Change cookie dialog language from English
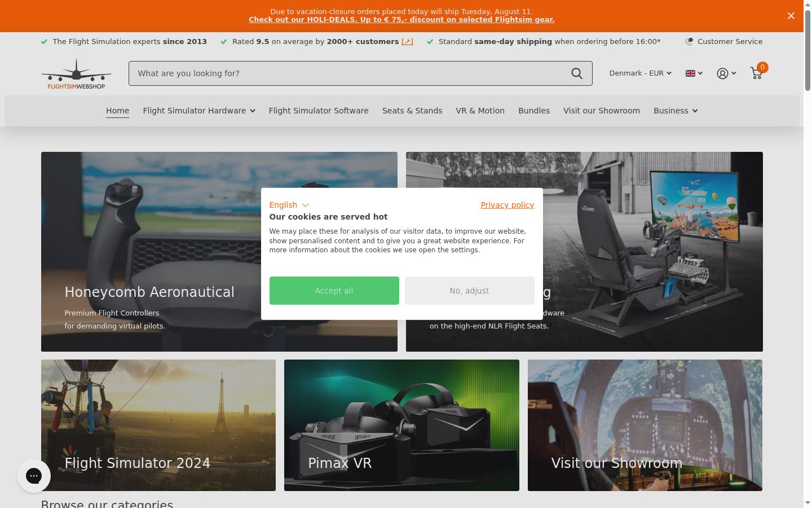This screenshot has height=508, width=812. click(289, 205)
